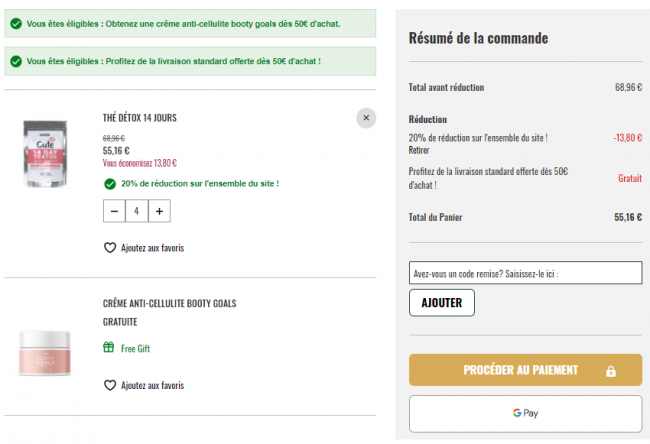
Task: Click the Free Gift present icon
Action: (109, 347)
